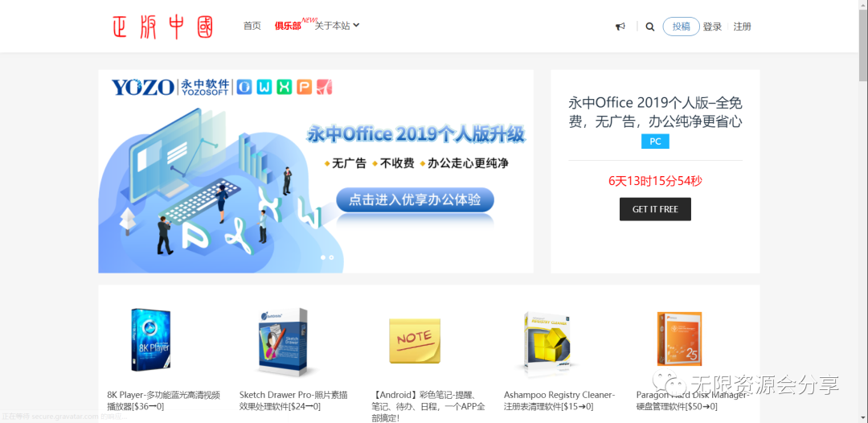Viewport: 868px width, 423px height.
Task: Click the 正版中国 site logo
Action: pyautogui.click(x=162, y=27)
